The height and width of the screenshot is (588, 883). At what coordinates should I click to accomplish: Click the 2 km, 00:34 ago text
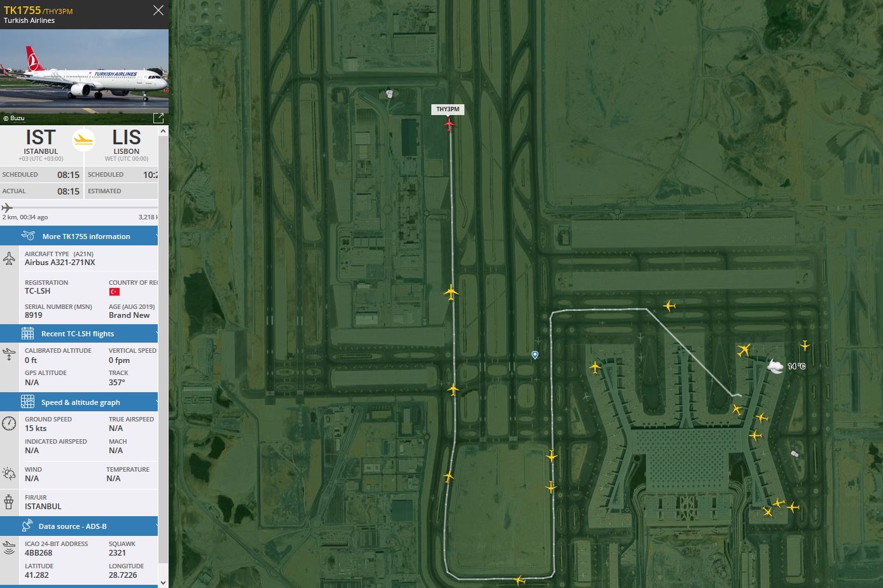click(x=25, y=217)
